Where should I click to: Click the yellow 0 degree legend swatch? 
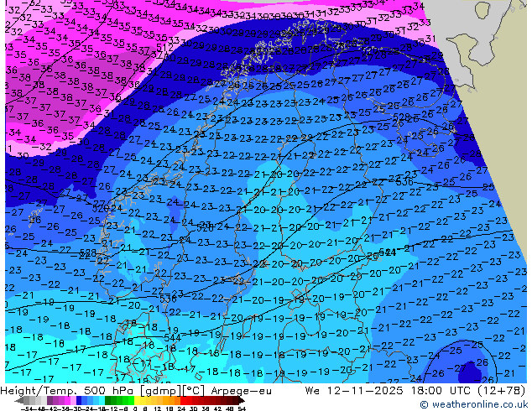pyautogui.click(x=137, y=401)
